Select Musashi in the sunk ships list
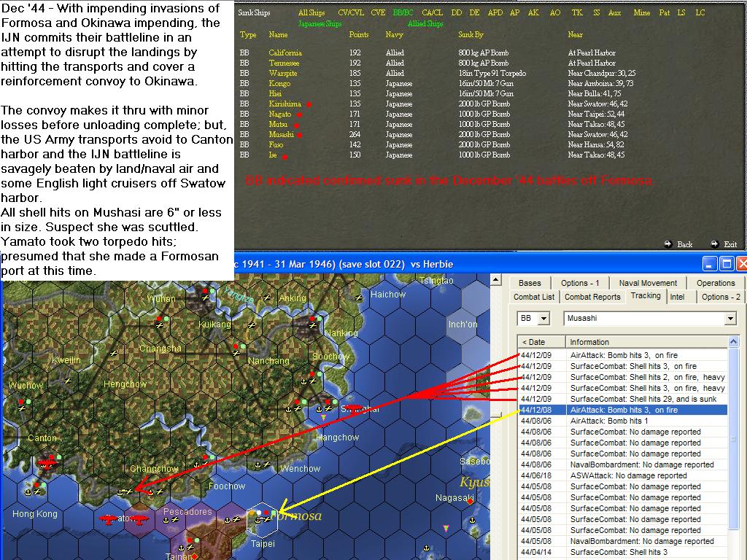The width and height of the screenshot is (747, 560). tap(282, 134)
